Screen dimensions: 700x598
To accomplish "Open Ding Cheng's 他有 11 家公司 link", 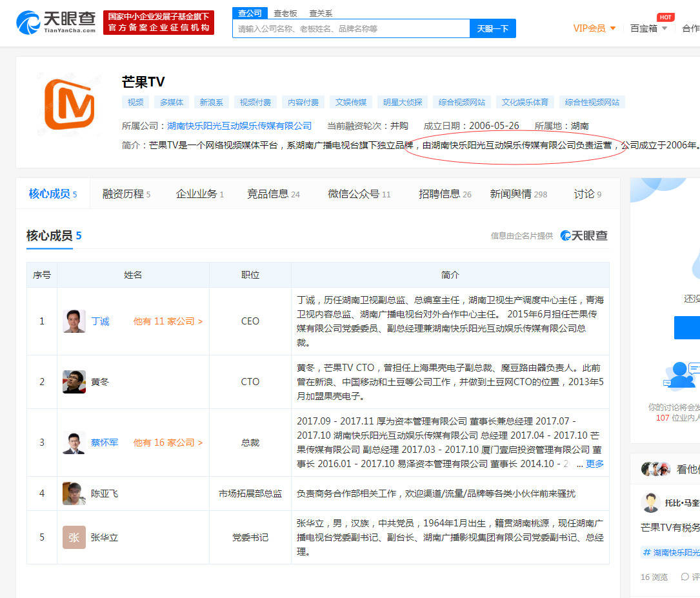I will [168, 321].
